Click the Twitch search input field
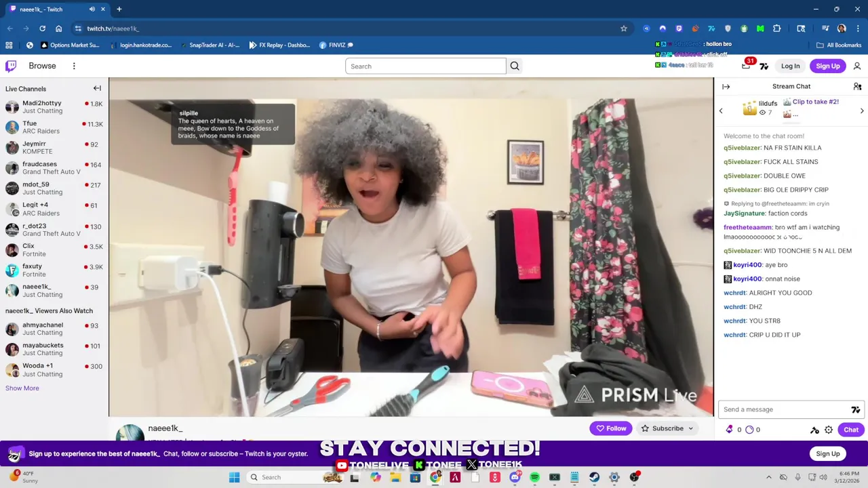The image size is (868, 488). click(x=425, y=66)
